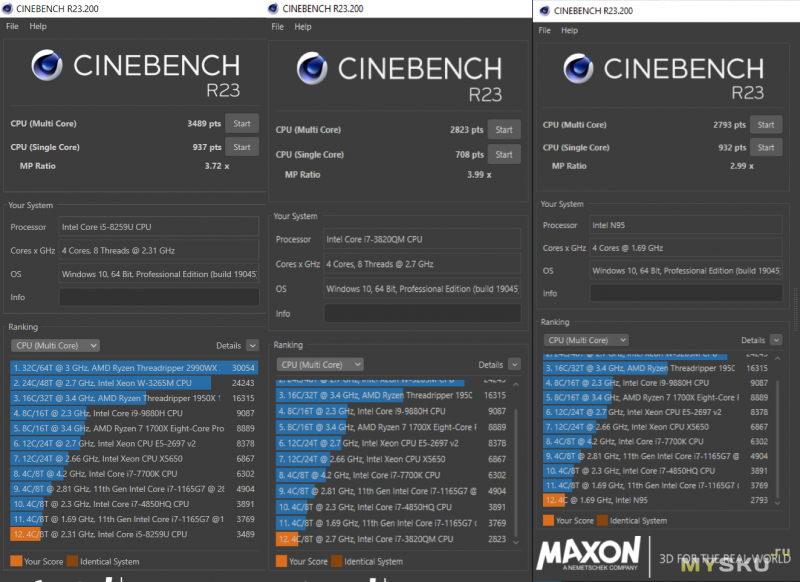The width and height of the screenshot is (800, 582).
Task: Click Cores field 4 Cores, 8 Threads @ 2.31 GHz
Action: [x=159, y=250]
